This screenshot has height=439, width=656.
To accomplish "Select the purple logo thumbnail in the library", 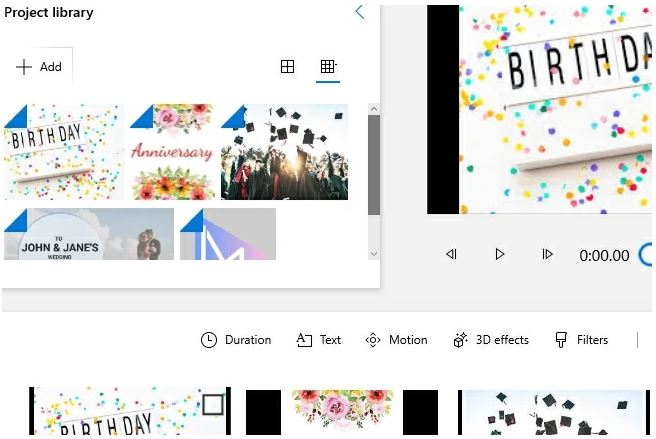I will coord(228,234).
